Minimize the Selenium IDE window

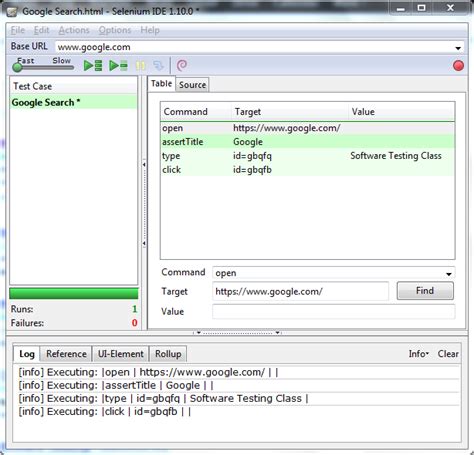(401, 8)
